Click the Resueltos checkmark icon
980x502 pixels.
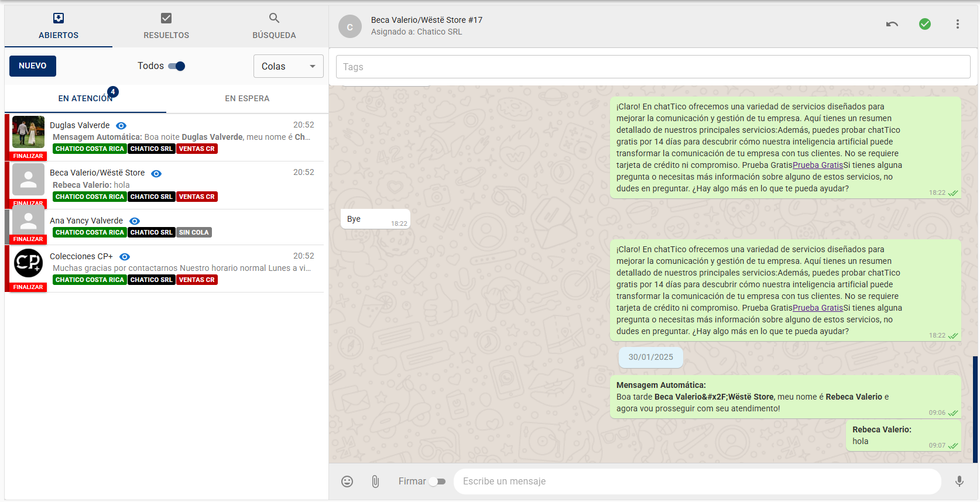click(x=166, y=18)
